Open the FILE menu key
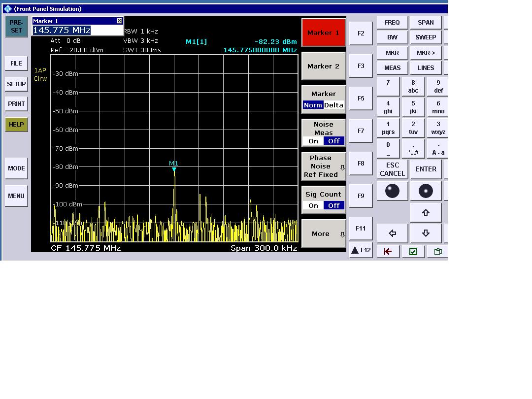The height and width of the screenshot is (399, 532). (16, 64)
